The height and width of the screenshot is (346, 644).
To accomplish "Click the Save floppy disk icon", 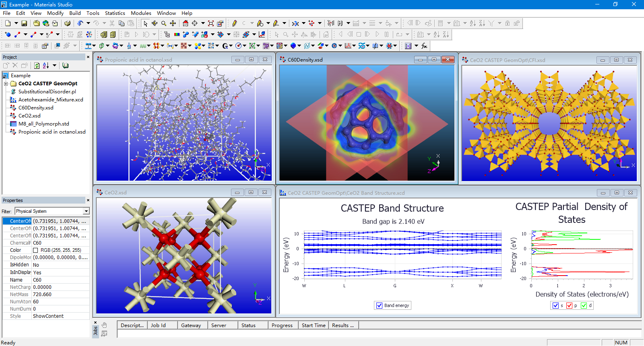I will (24, 23).
